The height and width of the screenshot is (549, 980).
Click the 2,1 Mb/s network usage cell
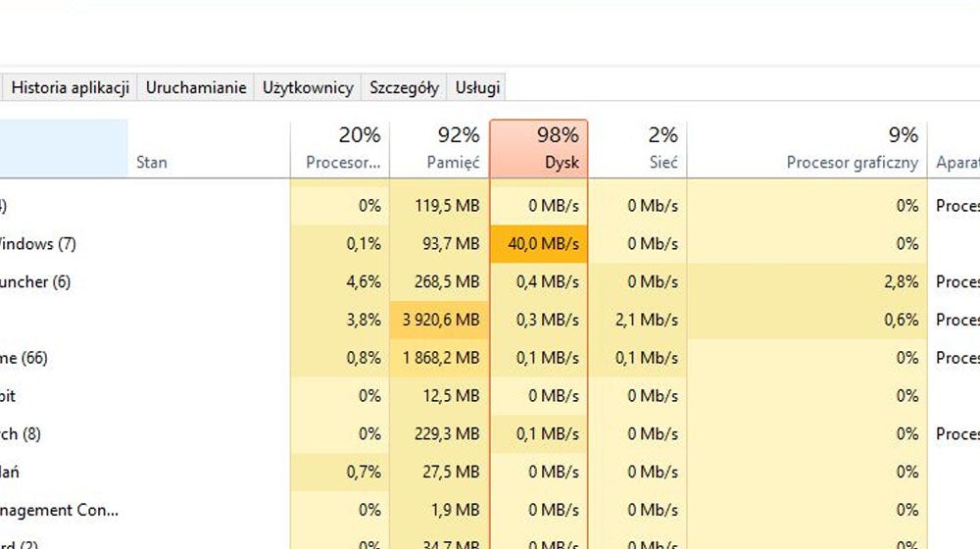[x=638, y=321]
